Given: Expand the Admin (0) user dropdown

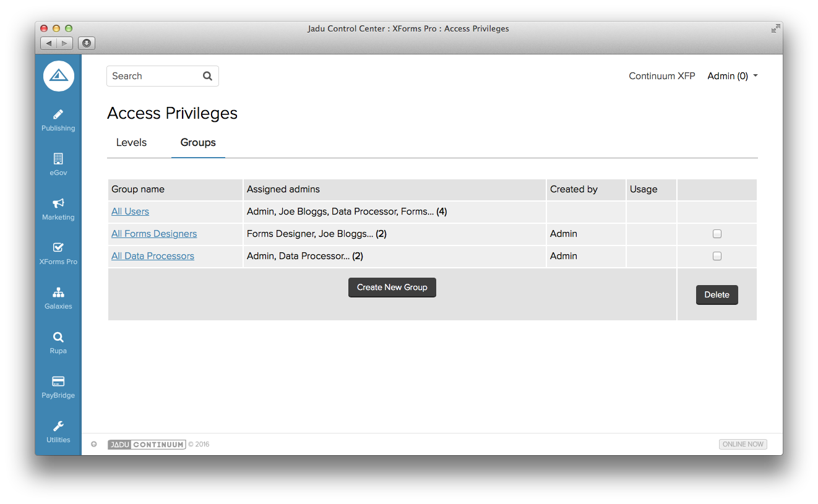Looking at the screenshot, I should click(x=733, y=76).
